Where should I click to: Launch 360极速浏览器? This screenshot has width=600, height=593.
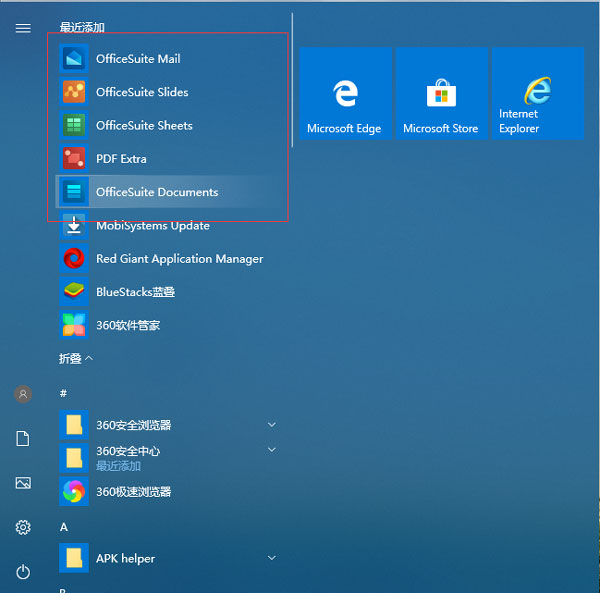tap(133, 491)
